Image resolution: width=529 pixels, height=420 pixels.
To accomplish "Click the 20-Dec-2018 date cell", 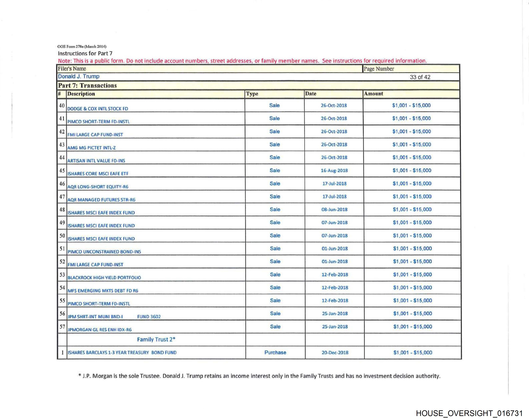I will (x=335, y=352).
